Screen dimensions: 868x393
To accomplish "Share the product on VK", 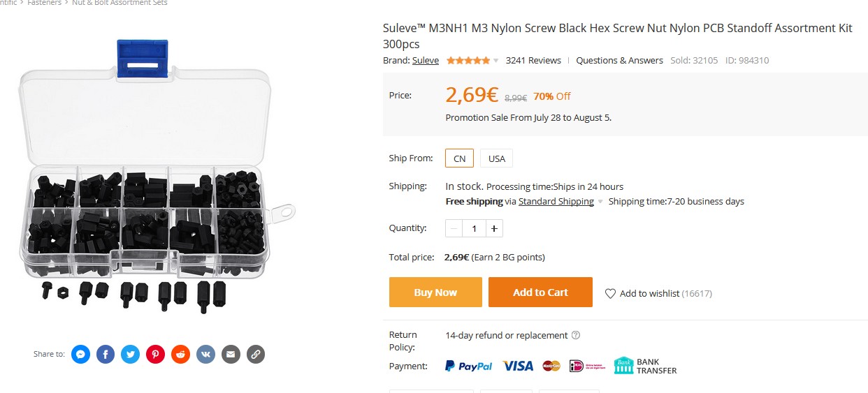I will (205, 355).
